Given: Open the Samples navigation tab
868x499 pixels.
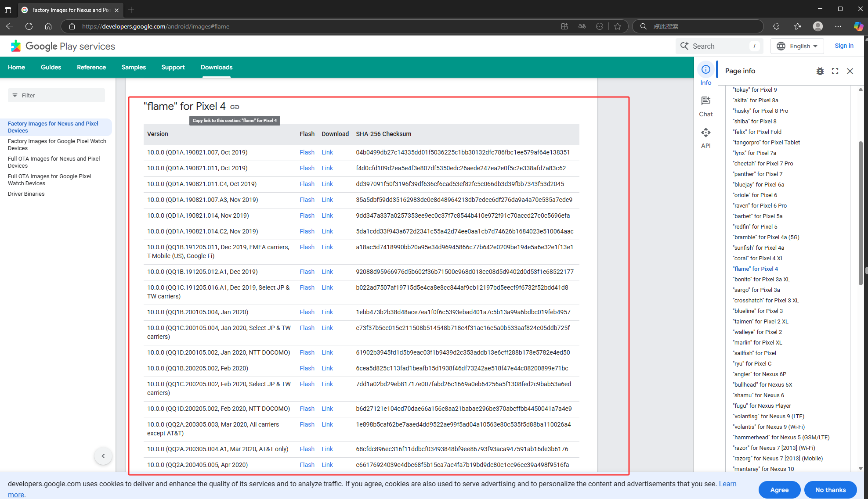Looking at the screenshot, I should [x=134, y=67].
